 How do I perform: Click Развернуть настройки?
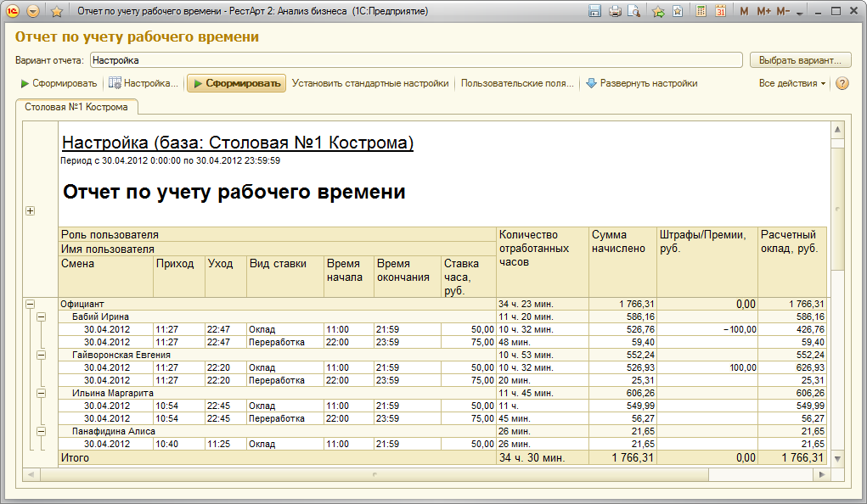tap(642, 83)
